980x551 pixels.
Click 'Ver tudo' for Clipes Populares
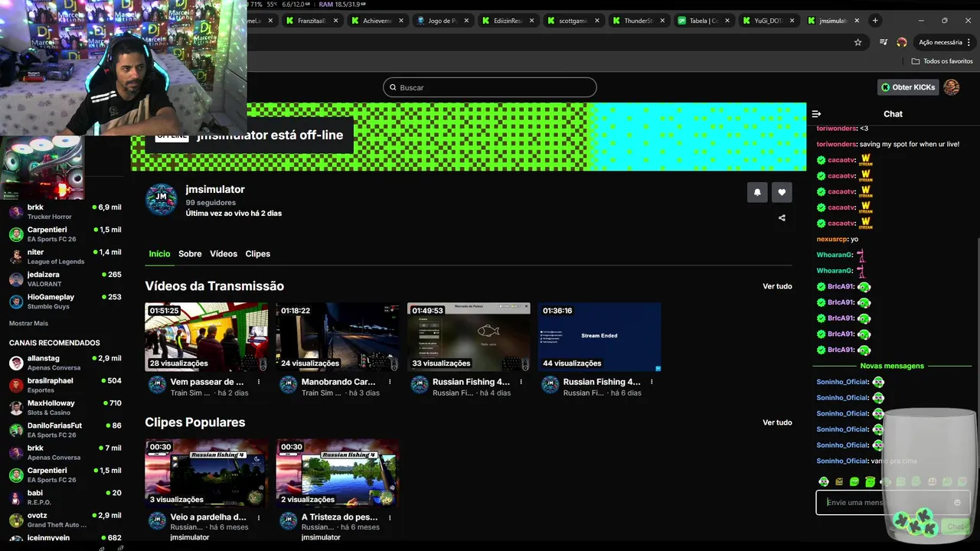[x=777, y=422]
